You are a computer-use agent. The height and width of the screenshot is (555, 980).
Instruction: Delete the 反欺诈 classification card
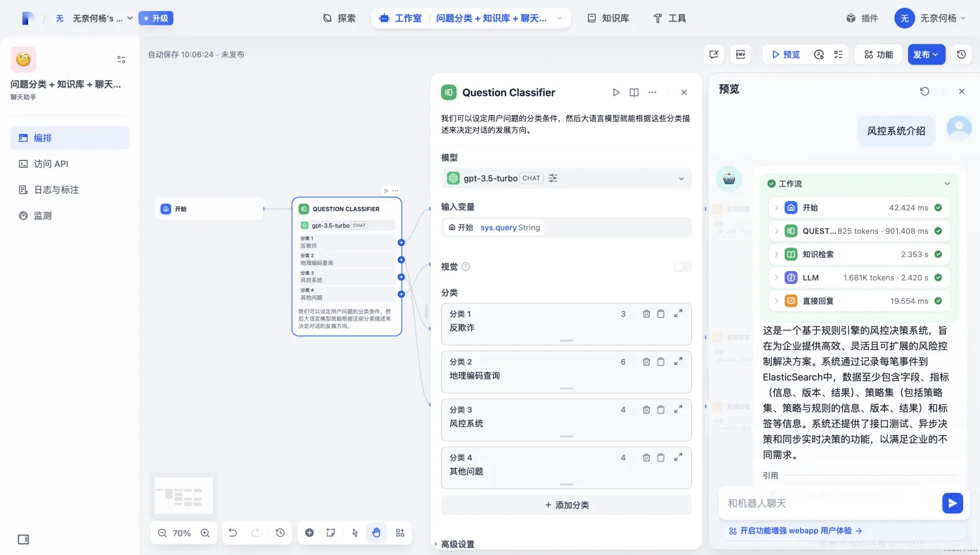pyautogui.click(x=646, y=313)
